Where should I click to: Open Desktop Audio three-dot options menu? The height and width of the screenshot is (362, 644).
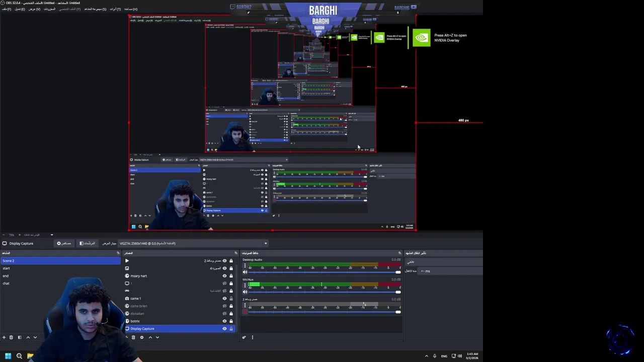(x=245, y=266)
